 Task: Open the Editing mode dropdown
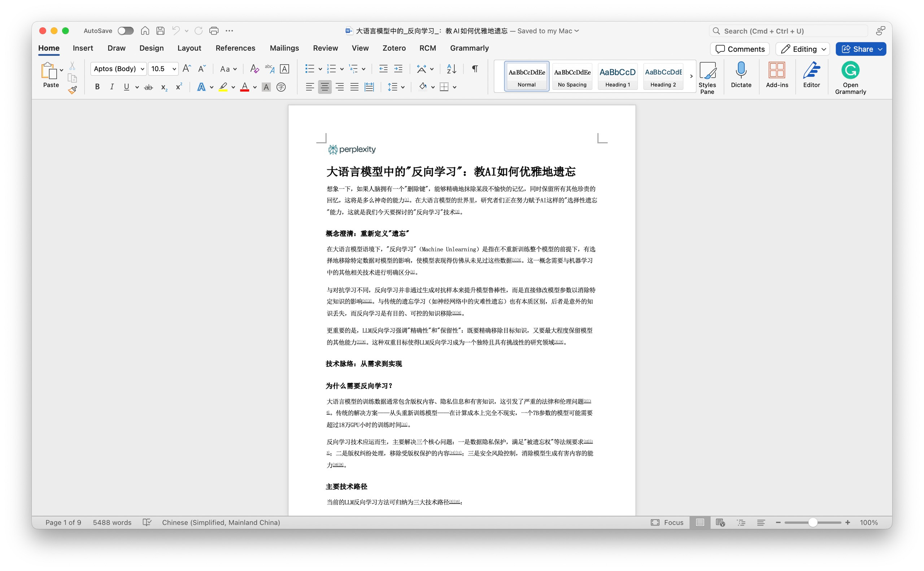[803, 49]
